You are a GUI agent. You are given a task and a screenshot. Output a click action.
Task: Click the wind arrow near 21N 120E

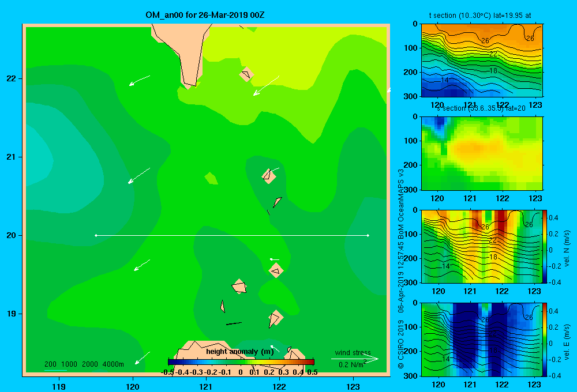[138, 175]
